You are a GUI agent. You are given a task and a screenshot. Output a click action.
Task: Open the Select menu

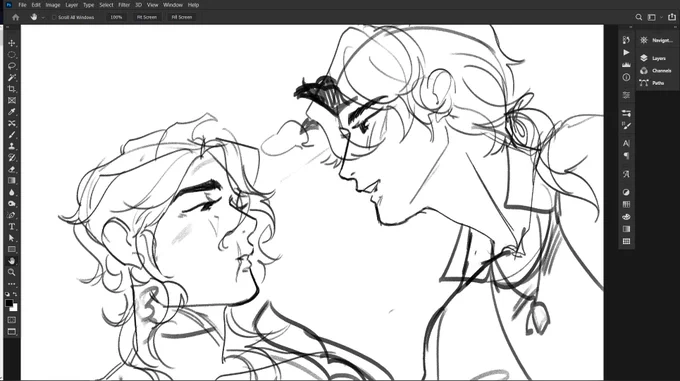tap(106, 5)
